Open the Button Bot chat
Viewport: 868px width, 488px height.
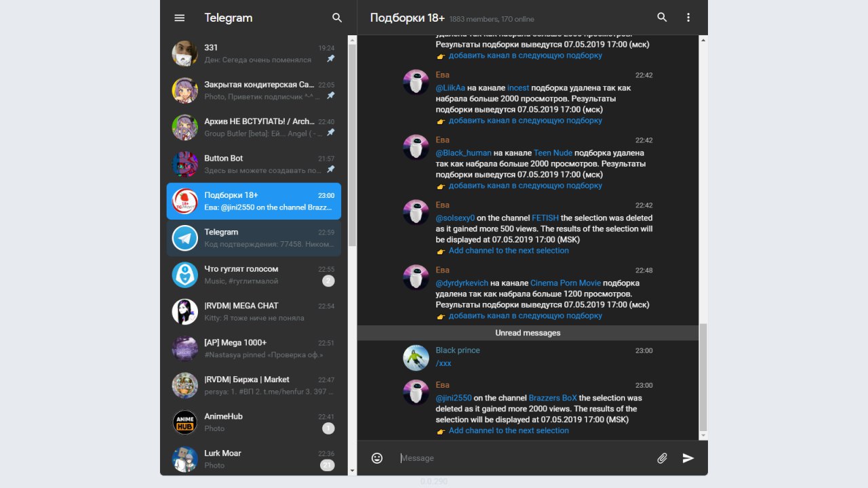[254, 164]
